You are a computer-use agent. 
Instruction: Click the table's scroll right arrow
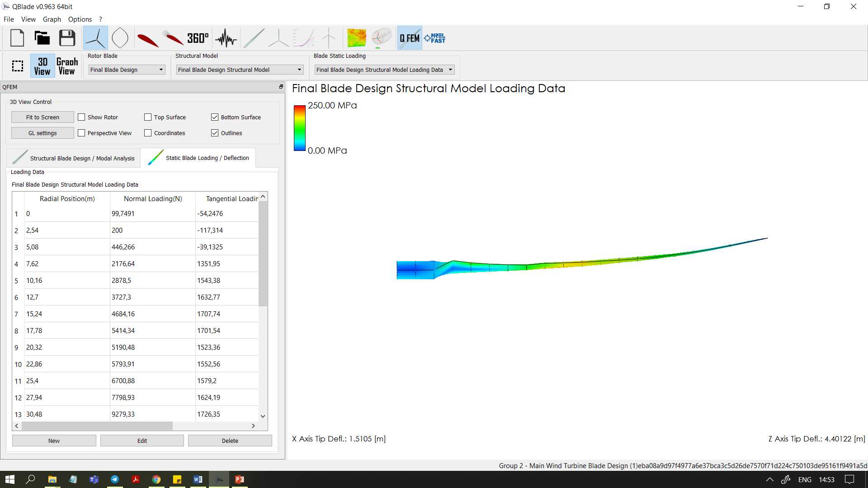(x=253, y=426)
